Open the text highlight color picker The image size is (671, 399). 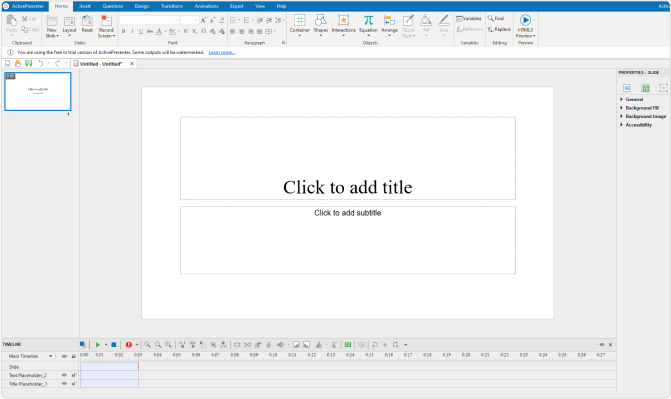pyautogui.click(x=173, y=31)
